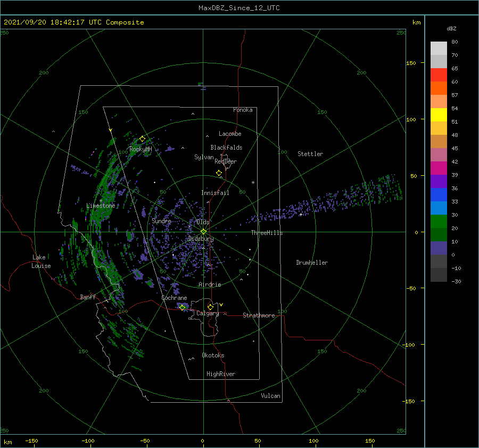Click the RedDeer city label
This screenshot has width=479, height=448.
(226, 161)
